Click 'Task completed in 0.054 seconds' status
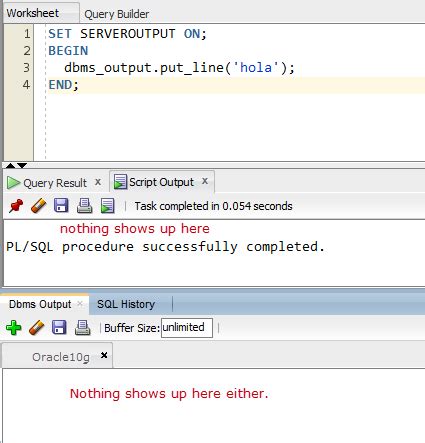 [213, 206]
